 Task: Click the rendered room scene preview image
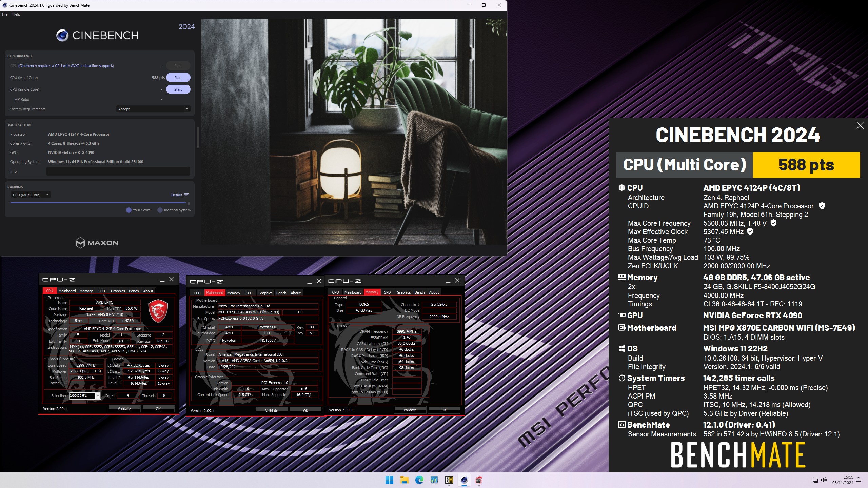(354, 131)
